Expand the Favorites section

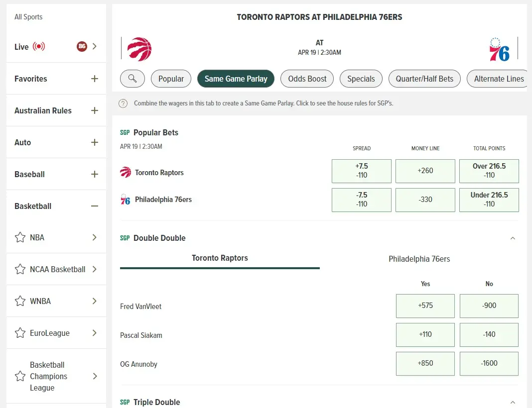coord(95,79)
